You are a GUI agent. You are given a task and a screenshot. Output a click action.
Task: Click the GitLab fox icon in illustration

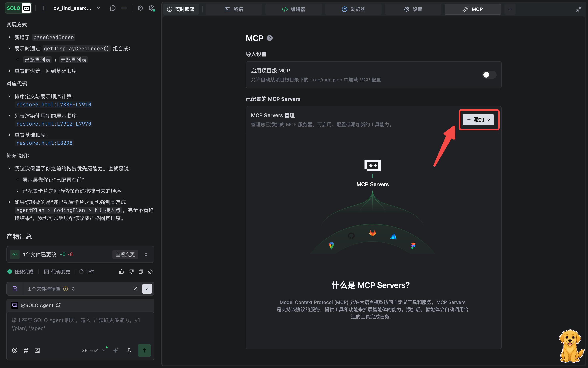click(372, 233)
